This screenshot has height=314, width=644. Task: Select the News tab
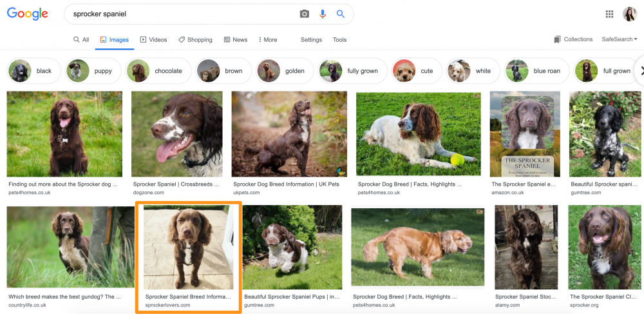point(236,39)
